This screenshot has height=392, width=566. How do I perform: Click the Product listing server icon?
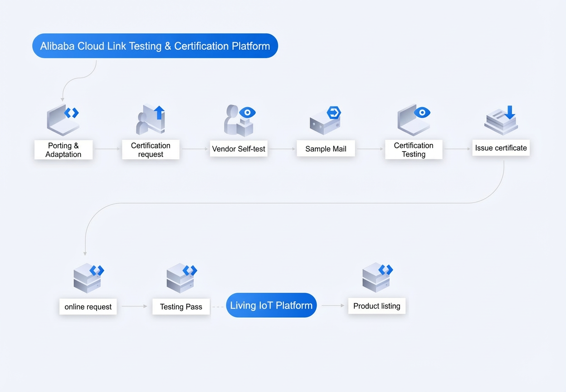[x=377, y=277]
